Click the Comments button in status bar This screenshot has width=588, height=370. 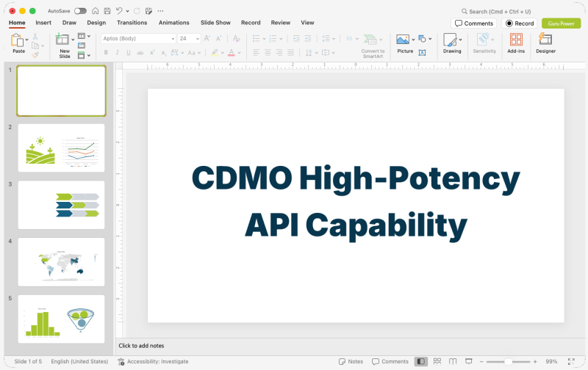[390, 361]
